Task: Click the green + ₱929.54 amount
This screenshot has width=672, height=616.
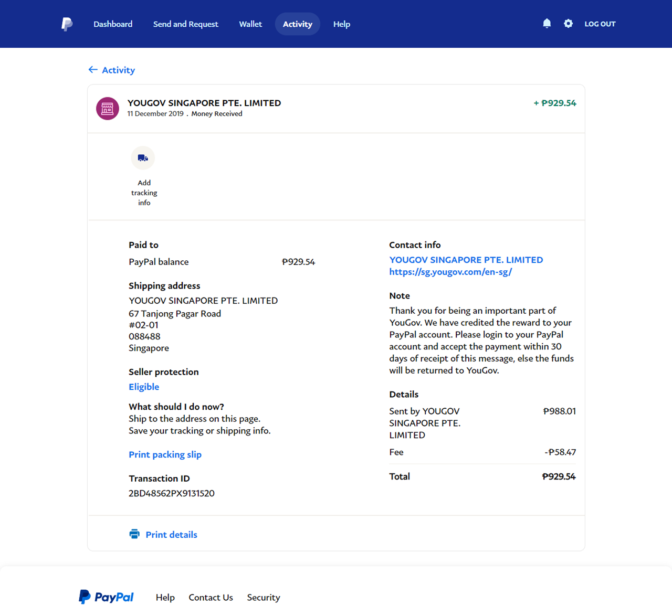Action: click(554, 103)
